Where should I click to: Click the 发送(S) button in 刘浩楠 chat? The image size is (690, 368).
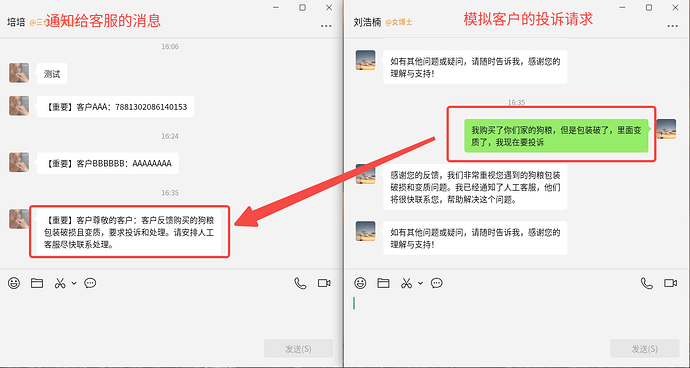[645, 349]
